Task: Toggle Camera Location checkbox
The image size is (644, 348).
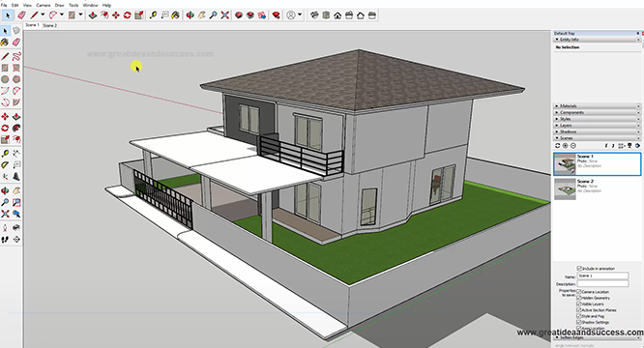Action: click(x=579, y=292)
